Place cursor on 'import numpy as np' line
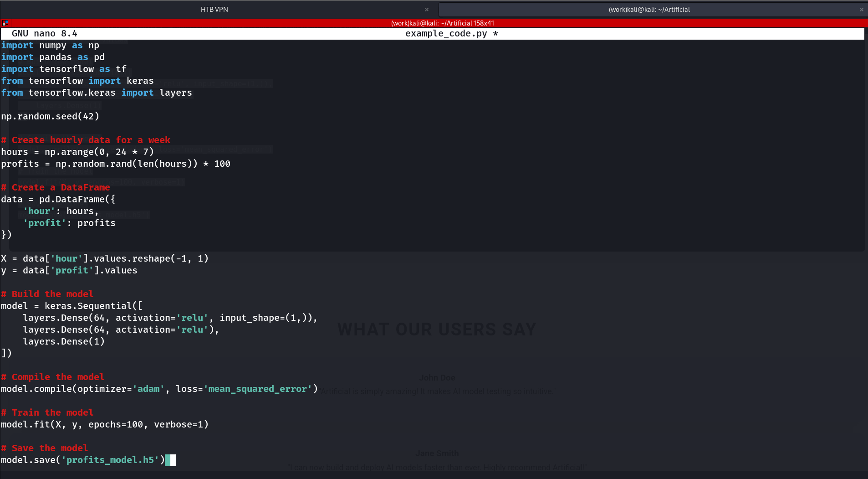Image resolution: width=868 pixels, height=479 pixels. [50, 45]
